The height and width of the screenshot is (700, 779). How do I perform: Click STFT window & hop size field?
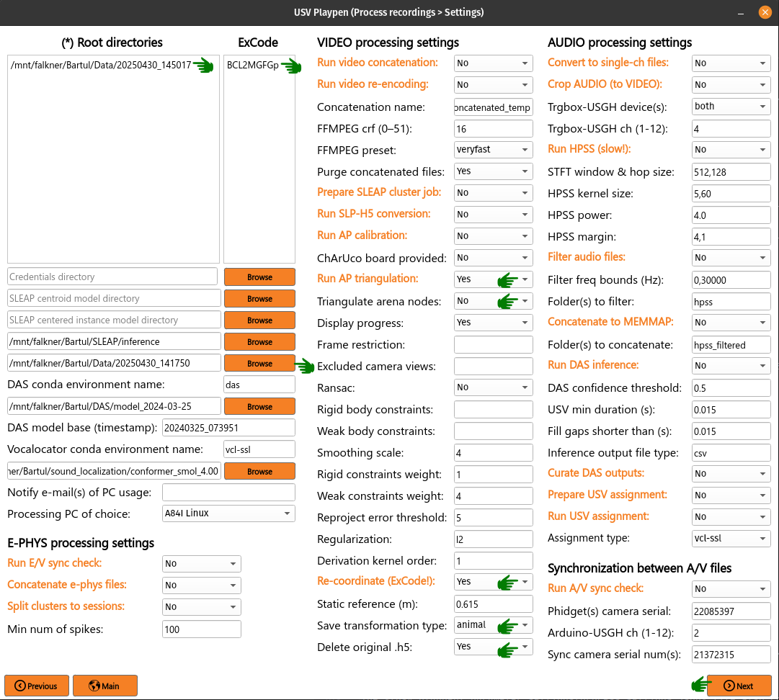(x=731, y=172)
